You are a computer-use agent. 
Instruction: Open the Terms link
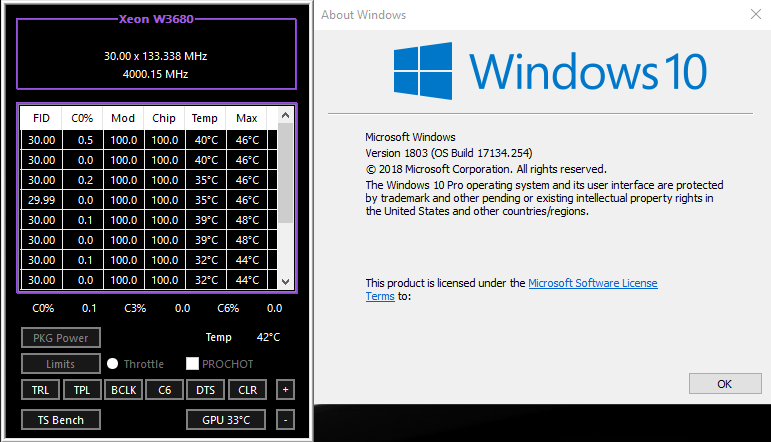point(380,296)
